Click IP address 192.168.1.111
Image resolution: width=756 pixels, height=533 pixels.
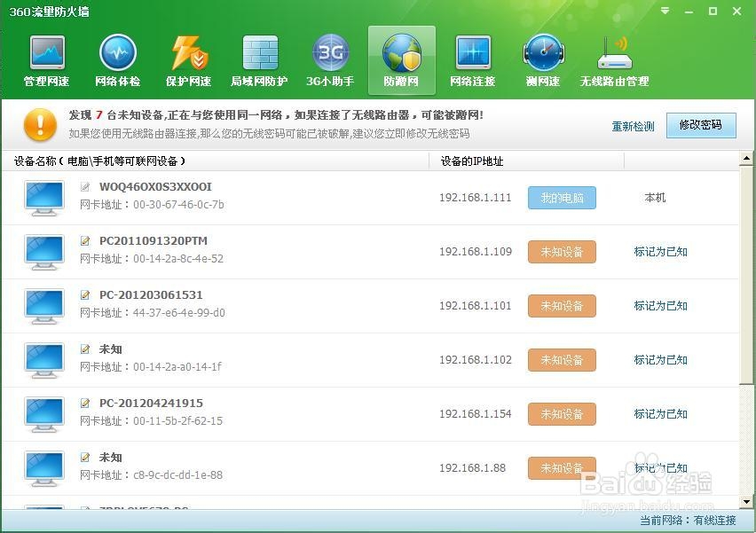476,198
